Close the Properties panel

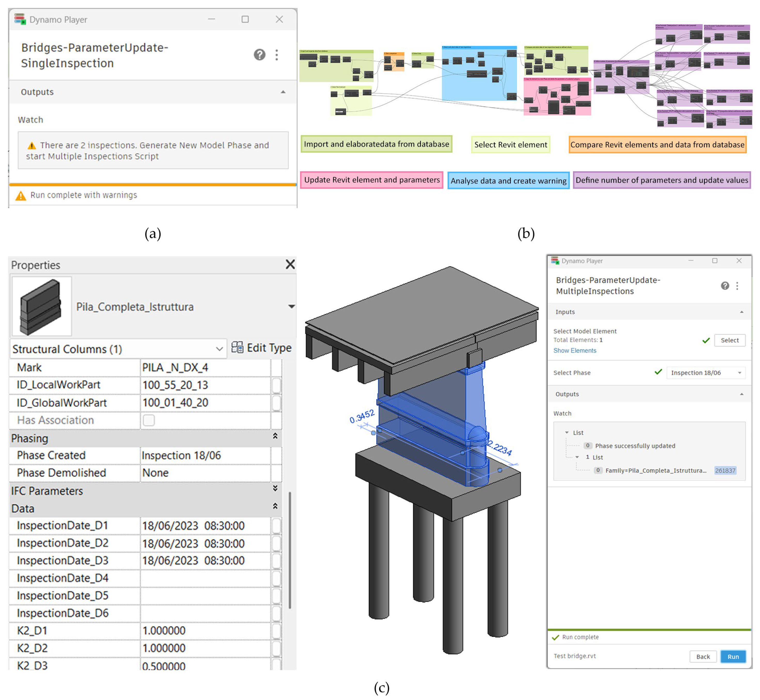pyautogui.click(x=290, y=264)
